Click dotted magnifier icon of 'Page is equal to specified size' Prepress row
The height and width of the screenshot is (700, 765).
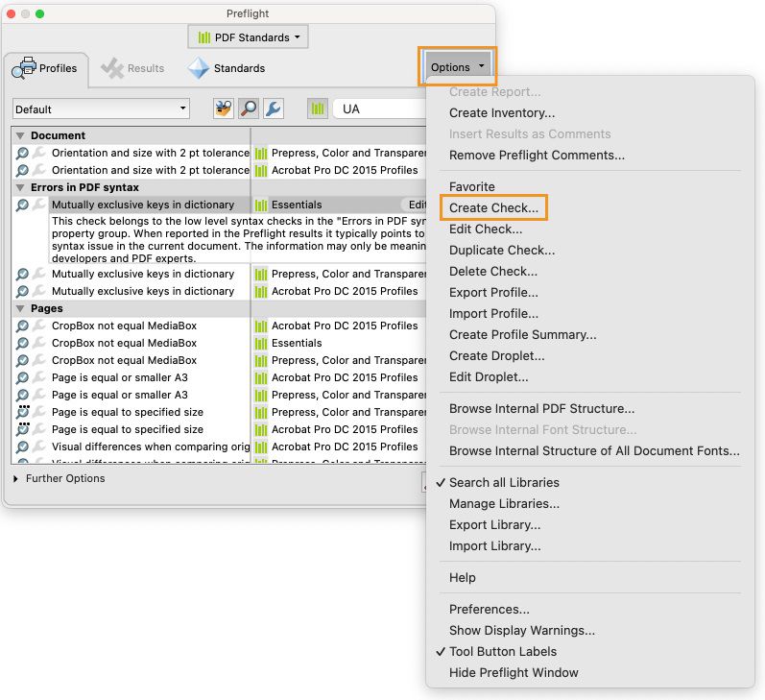(22, 412)
